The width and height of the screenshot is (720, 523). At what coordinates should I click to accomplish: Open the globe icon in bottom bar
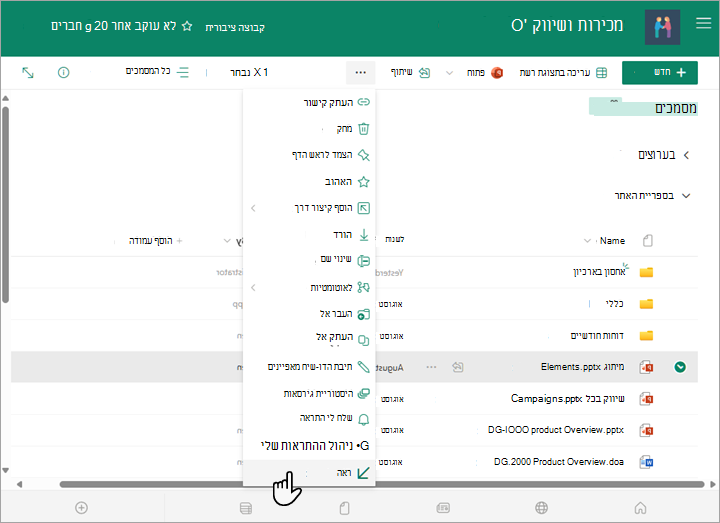point(541,508)
